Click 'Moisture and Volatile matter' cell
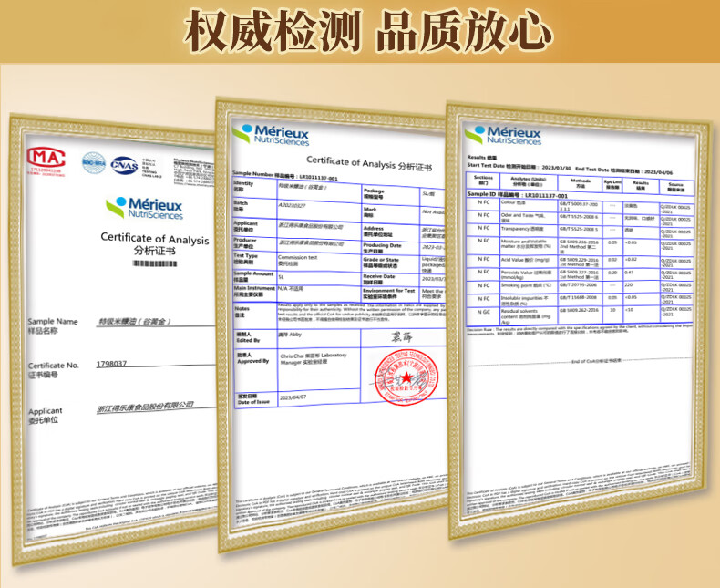The width and height of the screenshot is (720, 588). click(529, 245)
